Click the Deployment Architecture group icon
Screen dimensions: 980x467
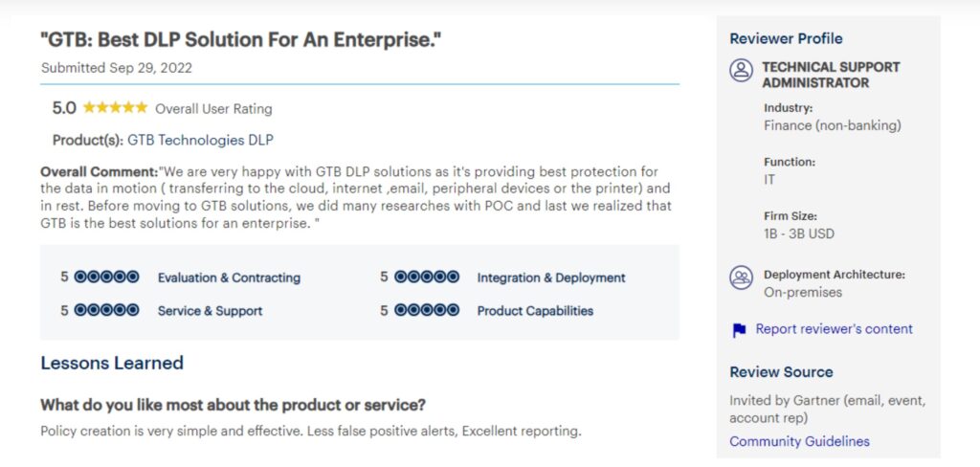click(x=741, y=278)
